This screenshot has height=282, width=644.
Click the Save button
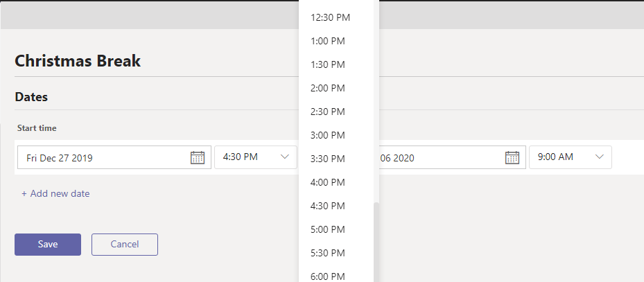point(48,244)
